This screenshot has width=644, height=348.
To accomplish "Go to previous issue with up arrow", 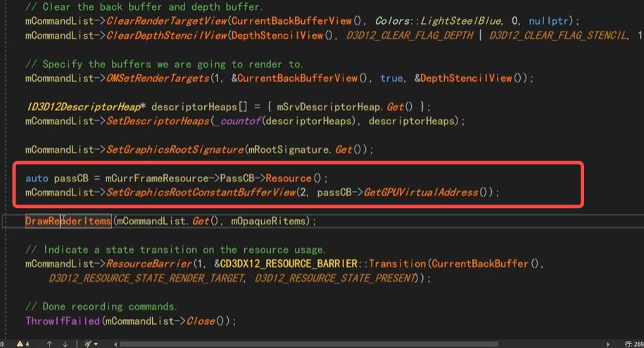I will tap(49, 344).
